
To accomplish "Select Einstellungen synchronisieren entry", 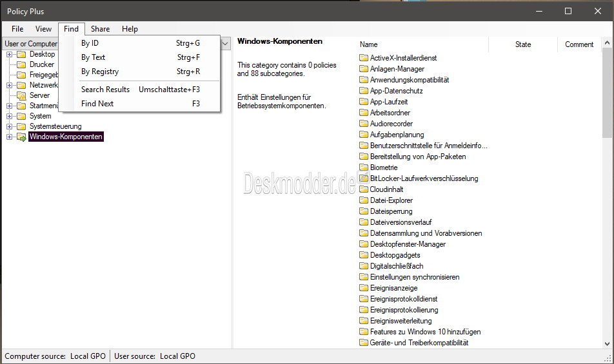I will click(x=415, y=277).
